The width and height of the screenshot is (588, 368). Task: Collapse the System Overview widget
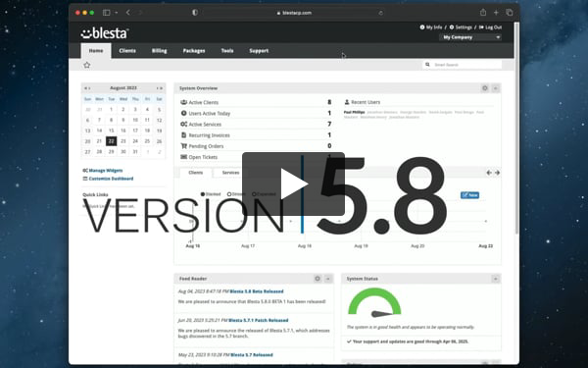495,88
